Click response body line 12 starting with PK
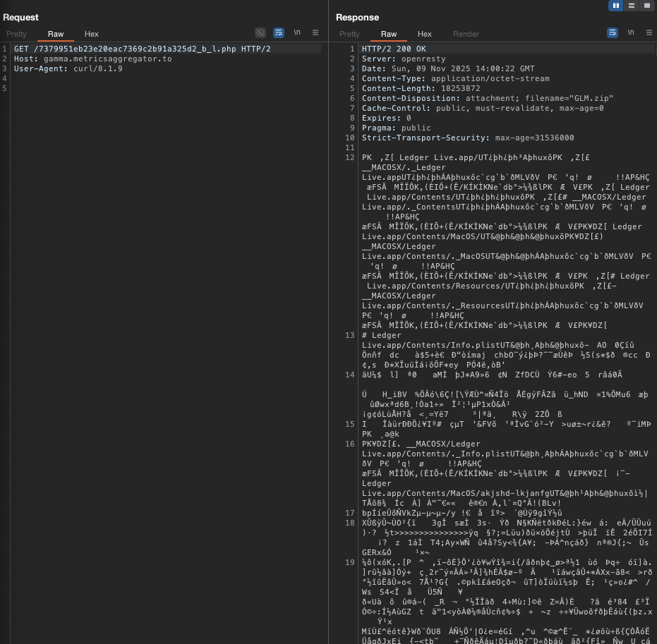This screenshot has height=644, width=657. [476, 157]
